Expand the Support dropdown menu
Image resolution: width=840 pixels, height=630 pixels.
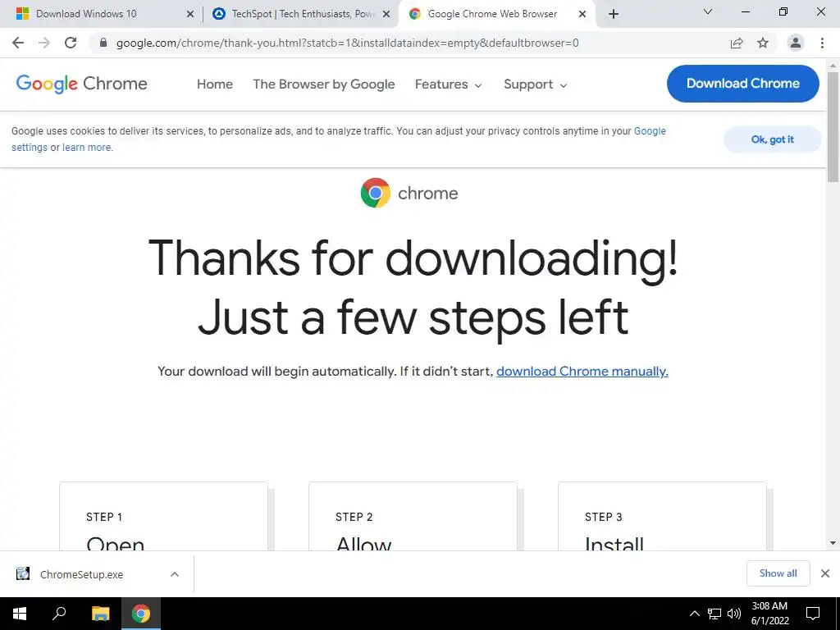pos(535,84)
